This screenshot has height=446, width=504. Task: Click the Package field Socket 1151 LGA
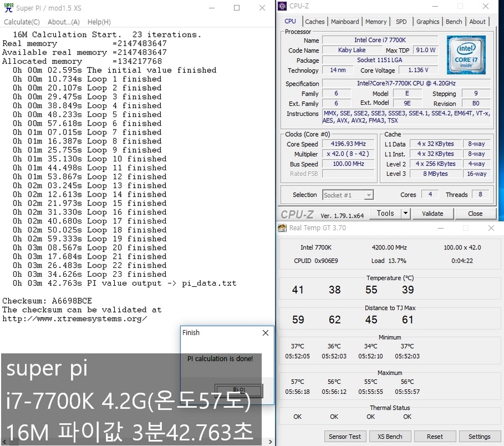[380, 60]
